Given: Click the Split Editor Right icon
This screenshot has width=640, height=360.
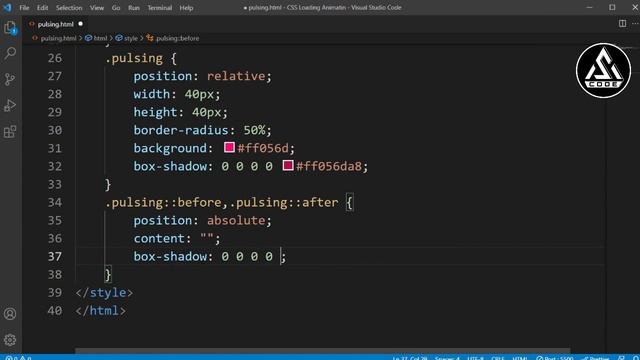Looking at the screenshot, I should click(622, 24).
